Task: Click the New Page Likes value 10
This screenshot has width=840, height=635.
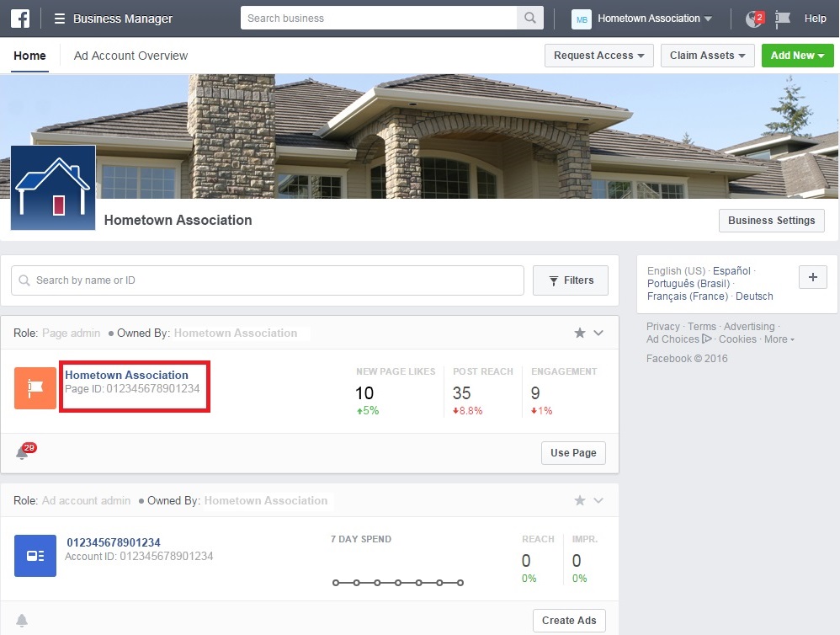Action: click(x=364, y=393)
